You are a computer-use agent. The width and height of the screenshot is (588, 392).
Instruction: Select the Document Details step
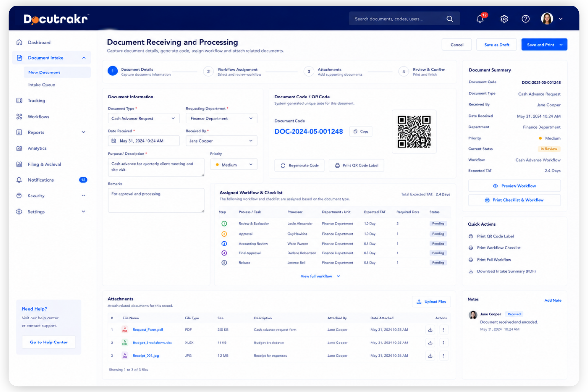tap(139, 72)
